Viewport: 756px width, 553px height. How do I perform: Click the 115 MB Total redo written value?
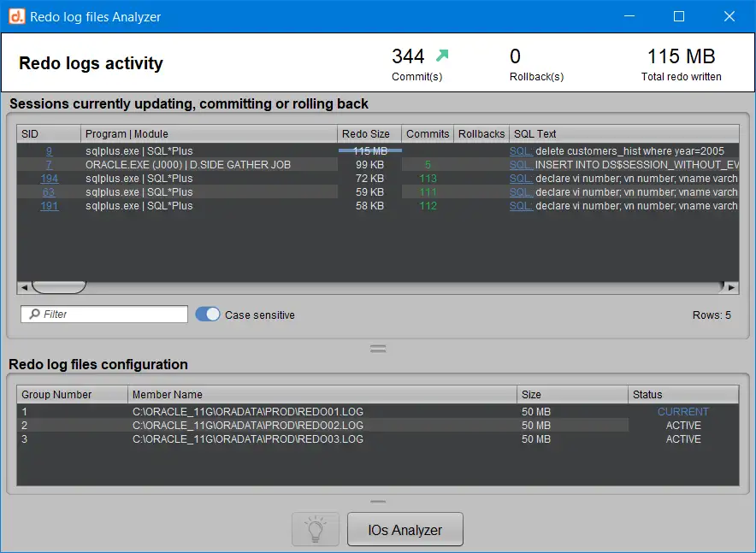click(681, 56)
